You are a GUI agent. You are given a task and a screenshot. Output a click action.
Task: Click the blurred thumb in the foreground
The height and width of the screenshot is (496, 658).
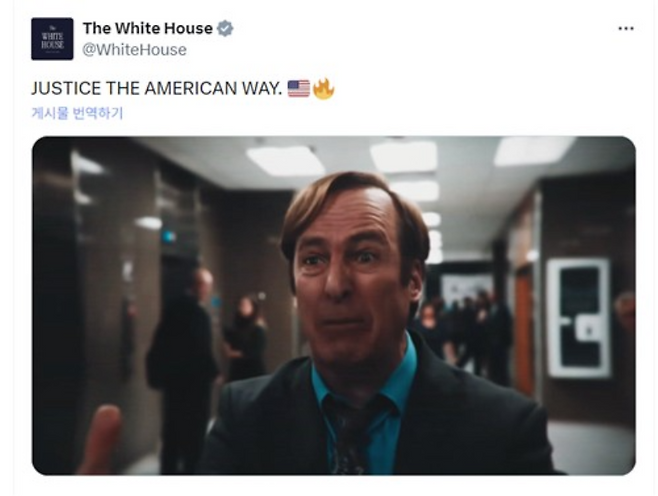[x=99, y=439]
